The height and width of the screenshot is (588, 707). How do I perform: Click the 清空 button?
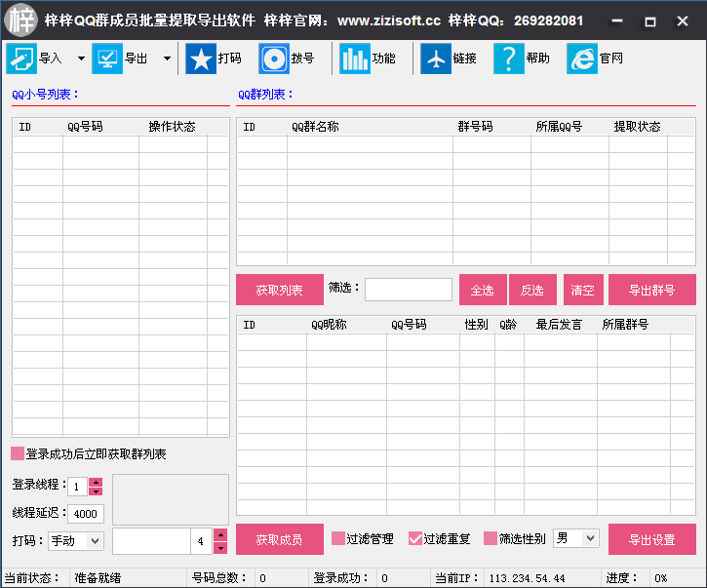click(583, 290)
